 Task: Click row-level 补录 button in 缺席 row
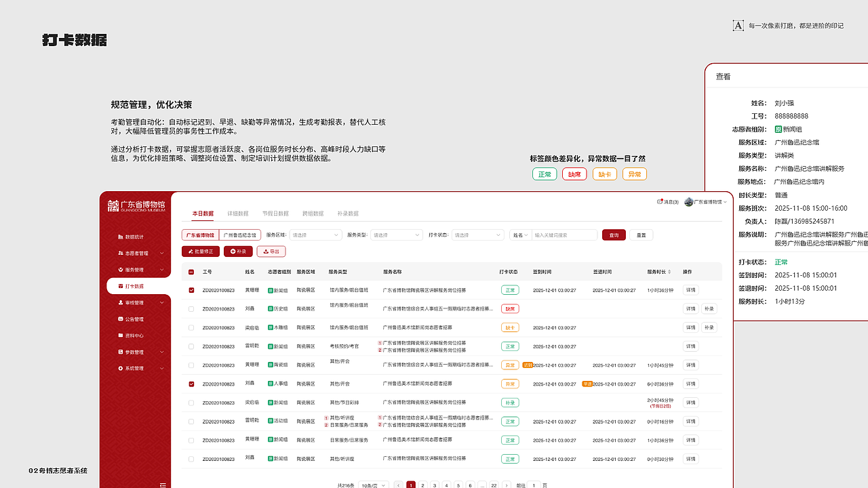pos(709,308)
